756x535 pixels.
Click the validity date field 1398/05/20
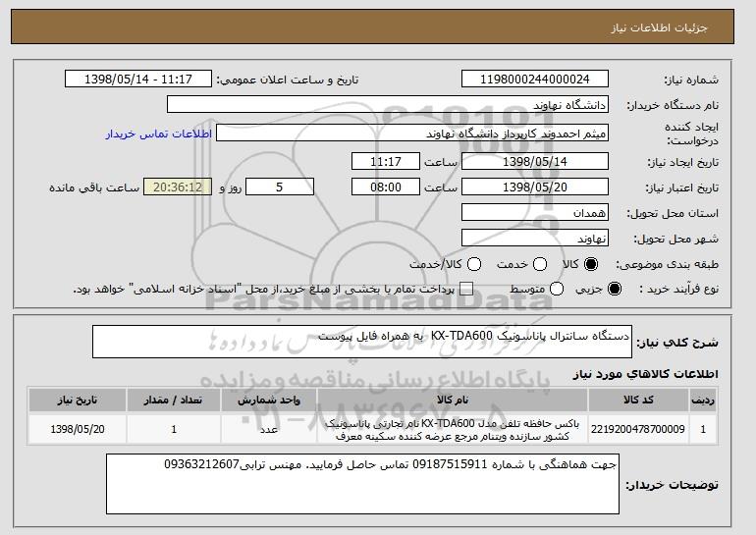click(x=535, y=187)
